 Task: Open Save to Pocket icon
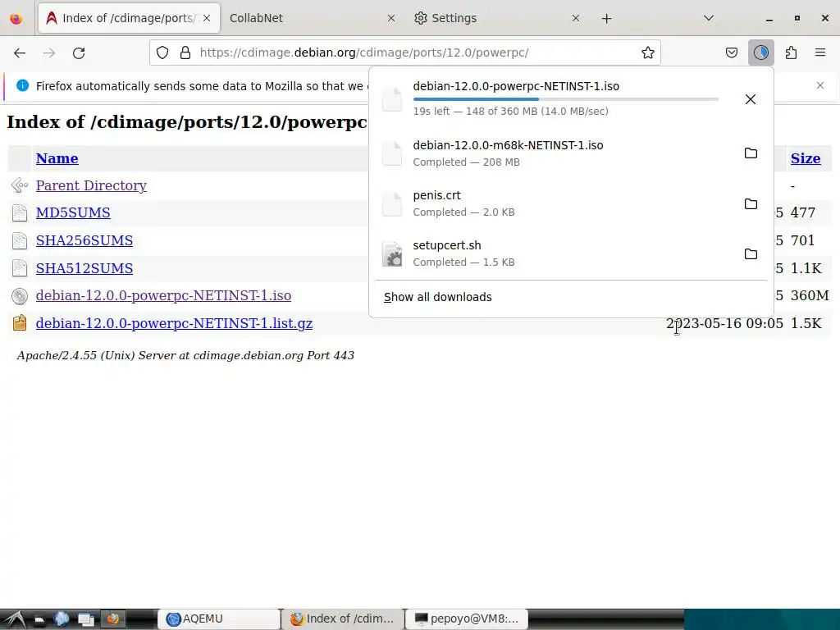tap(731, 52)
